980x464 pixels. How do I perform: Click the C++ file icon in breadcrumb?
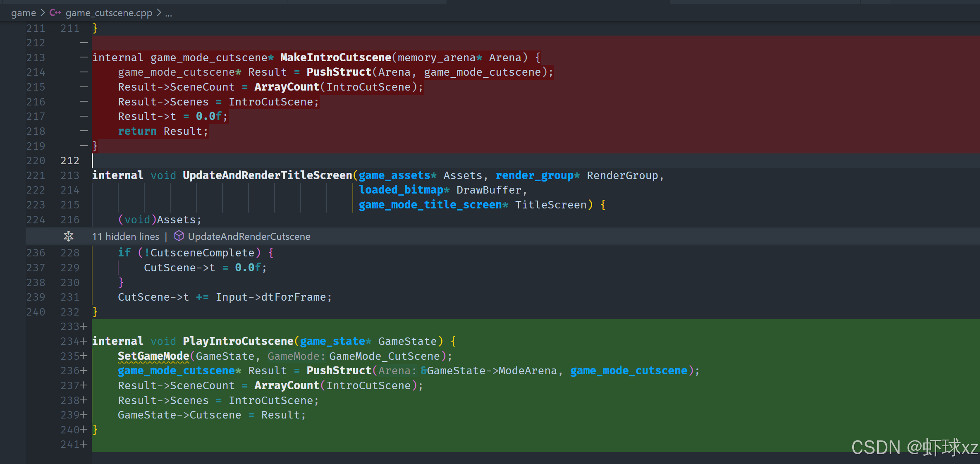[55, 13]
